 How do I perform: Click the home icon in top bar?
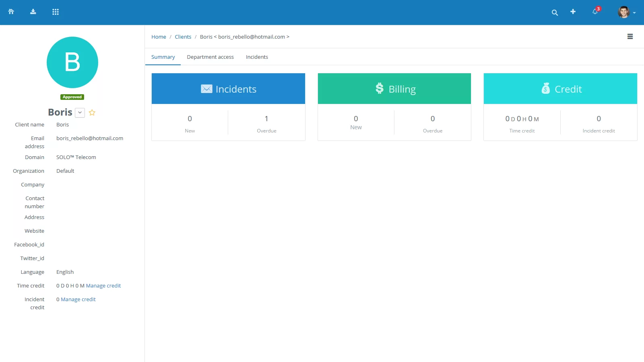11,12
